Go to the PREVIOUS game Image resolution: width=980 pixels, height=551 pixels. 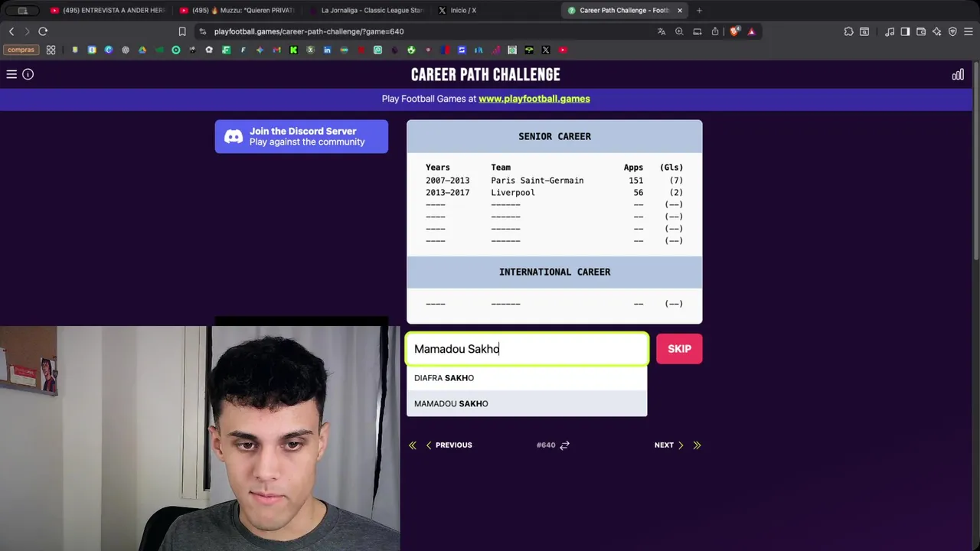449,445
